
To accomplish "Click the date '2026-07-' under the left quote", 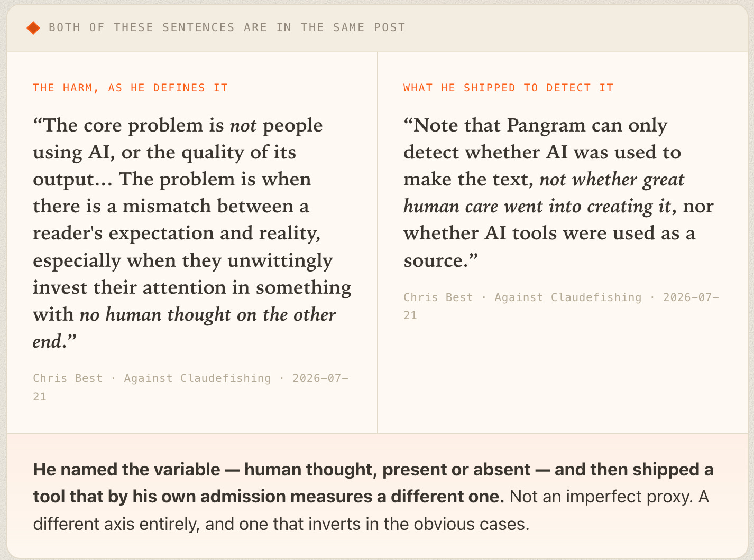I will coord(320,378).
